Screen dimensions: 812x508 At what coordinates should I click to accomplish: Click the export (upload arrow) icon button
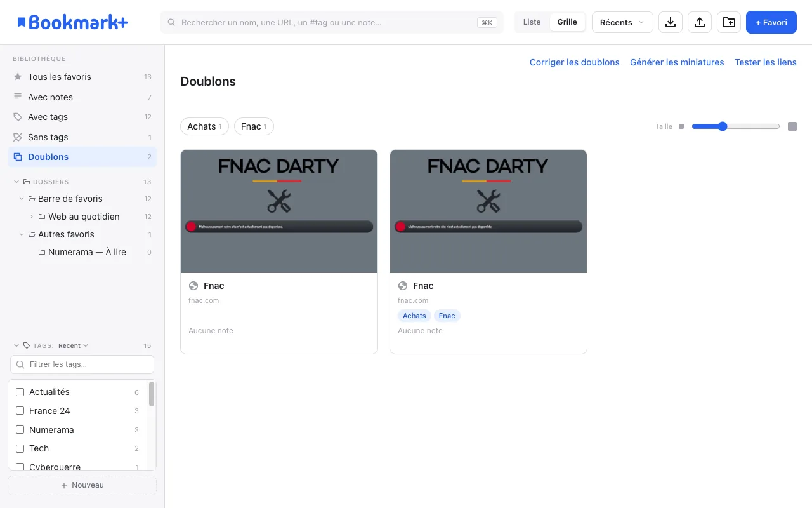700,22
